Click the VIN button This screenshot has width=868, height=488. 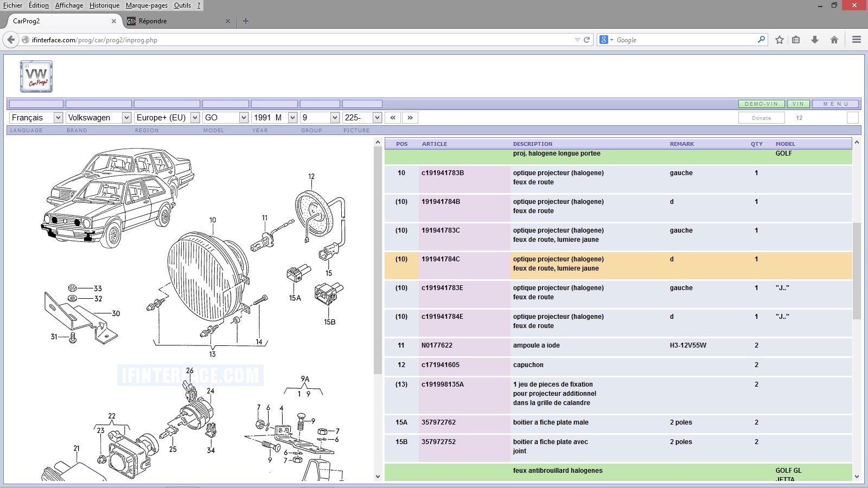[798, 104]
